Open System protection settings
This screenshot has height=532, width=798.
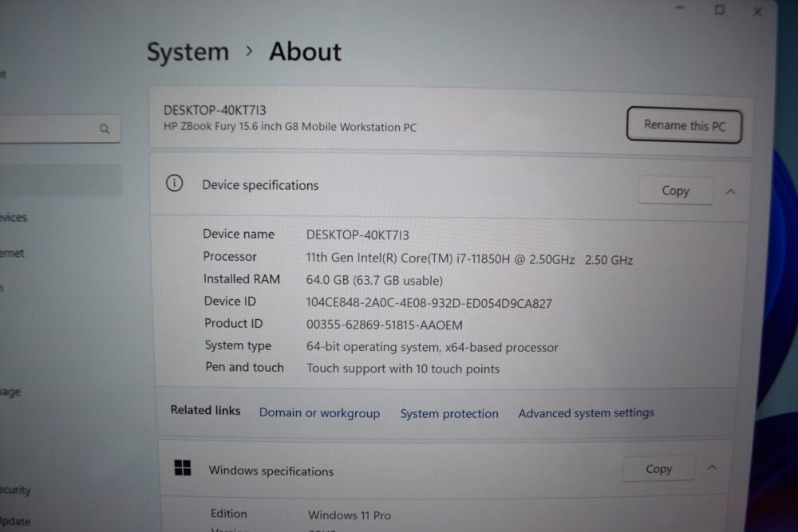(449, 413)
